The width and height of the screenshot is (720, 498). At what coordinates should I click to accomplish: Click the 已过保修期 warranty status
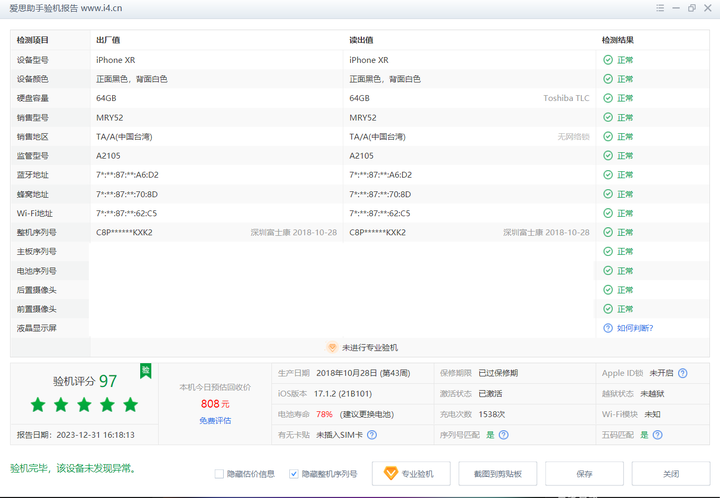pos(498,373)
